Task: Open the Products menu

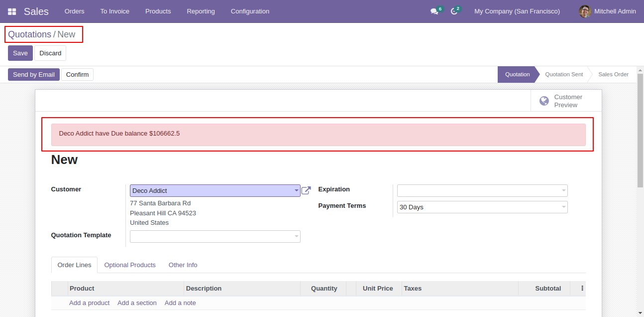Action: [158, 11]
